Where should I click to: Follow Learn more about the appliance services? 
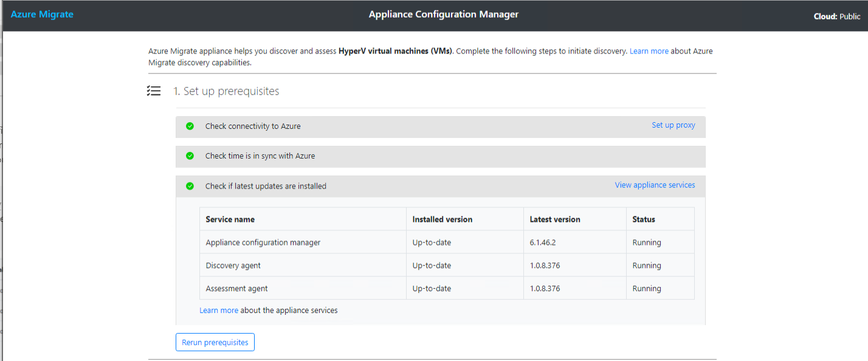click(x=219, y=310)
